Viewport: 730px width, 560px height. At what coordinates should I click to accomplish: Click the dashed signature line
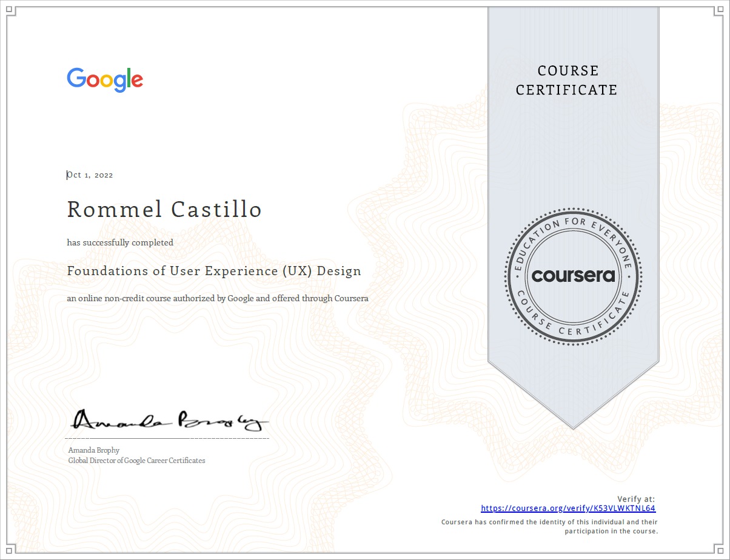coord(167,438)
